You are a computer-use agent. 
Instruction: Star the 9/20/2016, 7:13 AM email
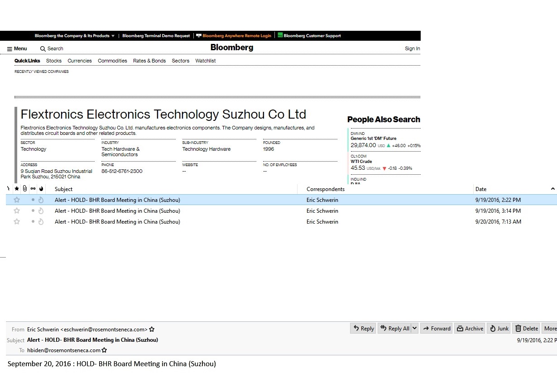click(x=17, y=222)
